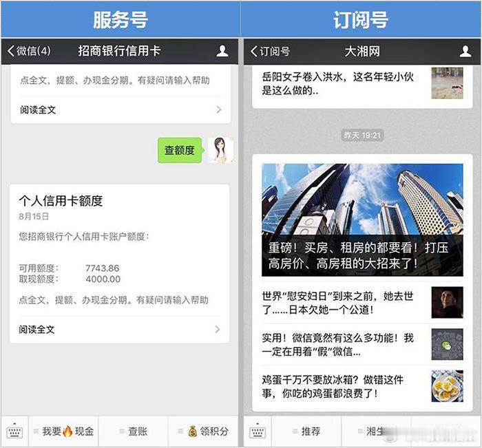Image resolution: width=482 pixels, height=448 pixels.
Task: Open the 查账 bottom menu
Action: point(134,431)
